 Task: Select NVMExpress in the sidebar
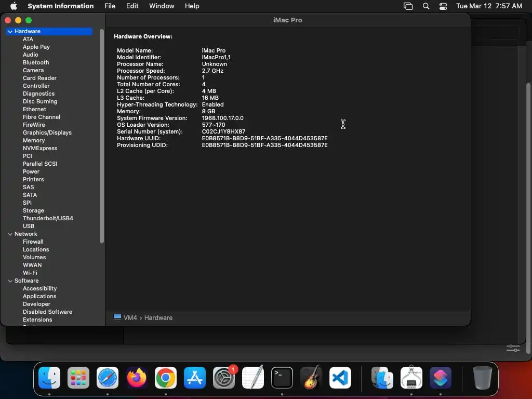[40, 148]
